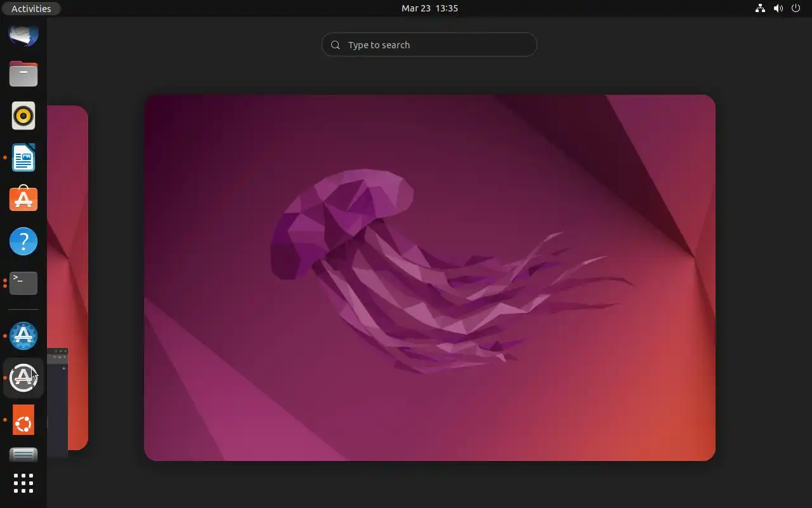Open the power menu icon
The width and height of the screenshot is (812, 508).
pyautogui.click(x=796, y=8)
